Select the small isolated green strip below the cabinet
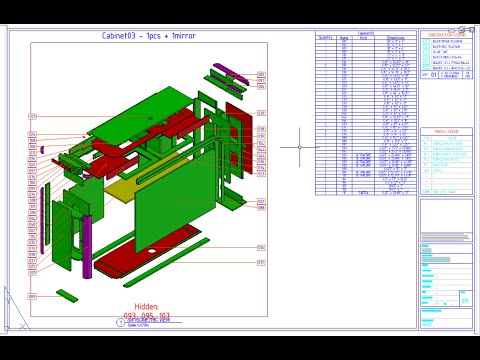Image resolution: width=480 pixels, height=360 pixels. click(x=67, y=296)
